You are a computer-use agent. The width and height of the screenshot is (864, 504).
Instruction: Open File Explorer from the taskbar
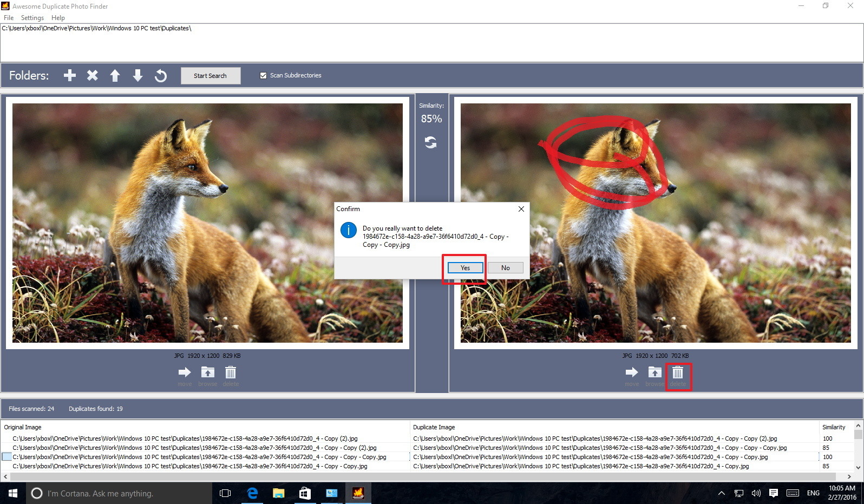pyautogui.click(x=278, y=493)
